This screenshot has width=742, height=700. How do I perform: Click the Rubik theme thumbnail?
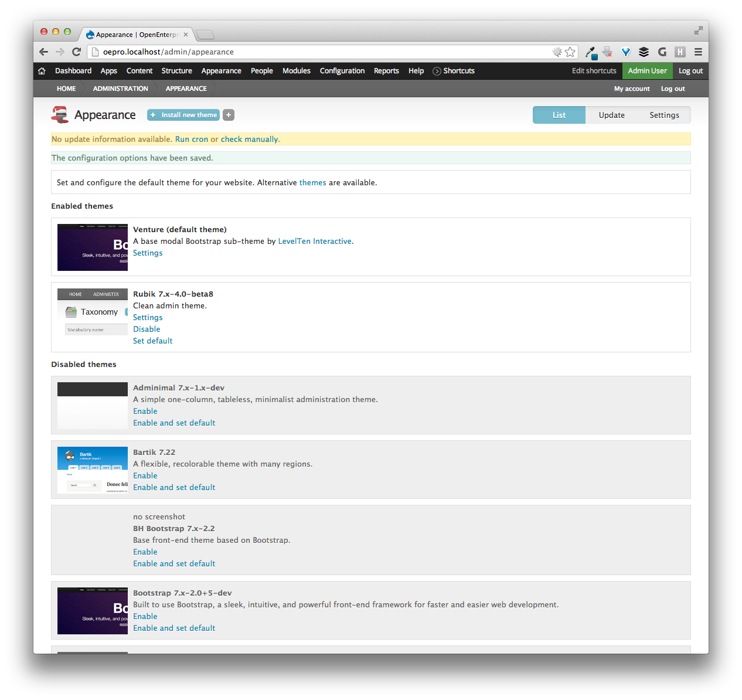pos(93,312)
